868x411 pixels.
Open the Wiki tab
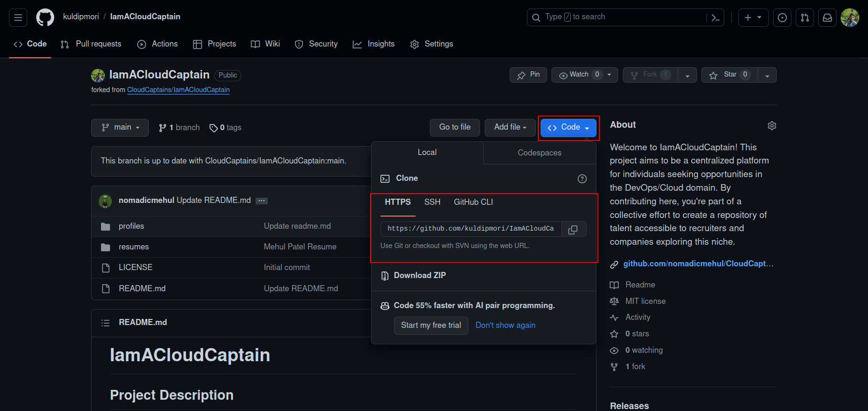[x=265, y=44]
